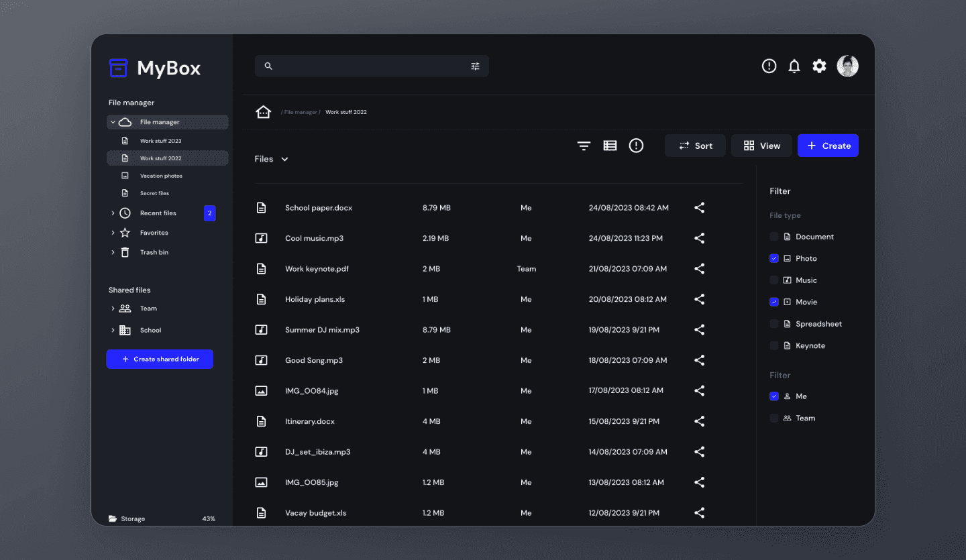Click the Create button
966x560 pixels.
click(828, 146)
